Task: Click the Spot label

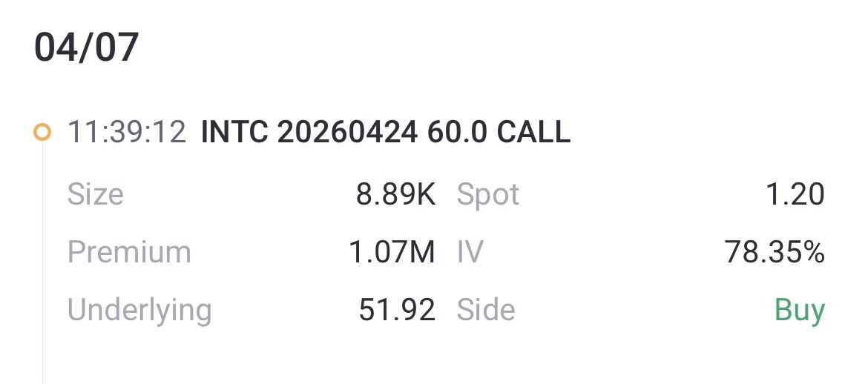Action: (x=487, y=194)
